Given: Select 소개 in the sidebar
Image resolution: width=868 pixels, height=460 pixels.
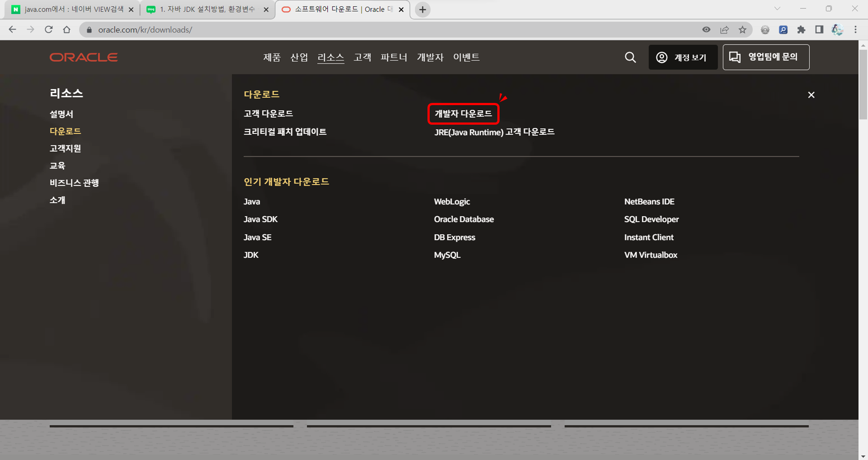Looking at the screenshot, I should (57, 200).
